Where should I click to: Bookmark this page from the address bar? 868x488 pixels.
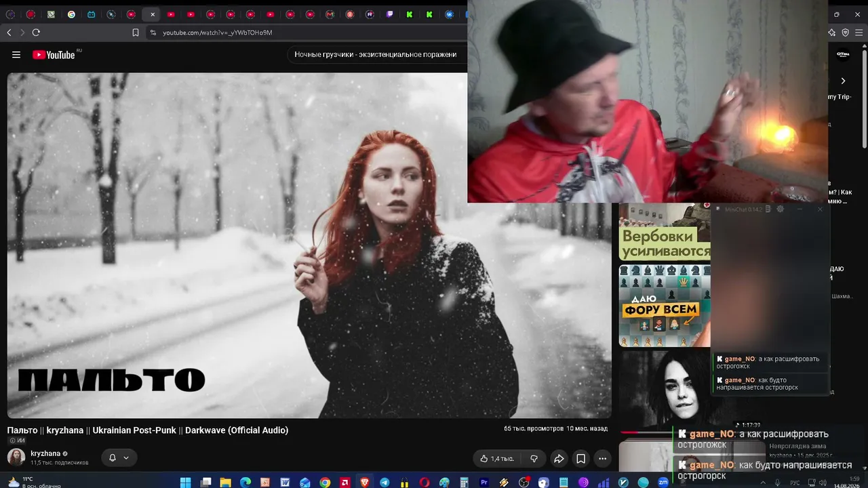(136, 33)
